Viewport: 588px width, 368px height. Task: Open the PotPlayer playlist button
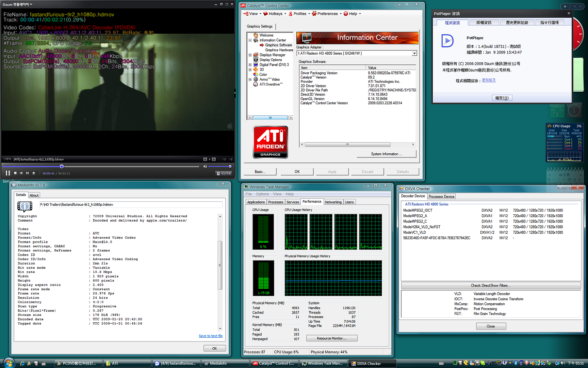click(x=224, y=173)
